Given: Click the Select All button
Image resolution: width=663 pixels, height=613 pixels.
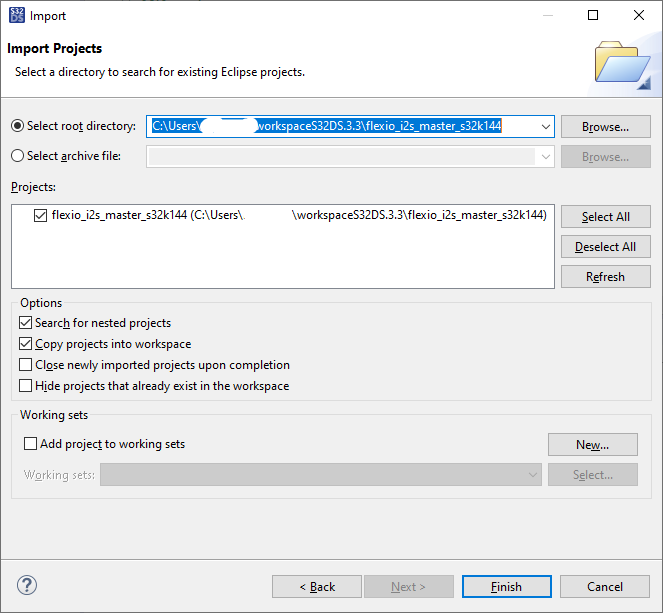Looking at the screenshot, I should click(x=605, y=216).
